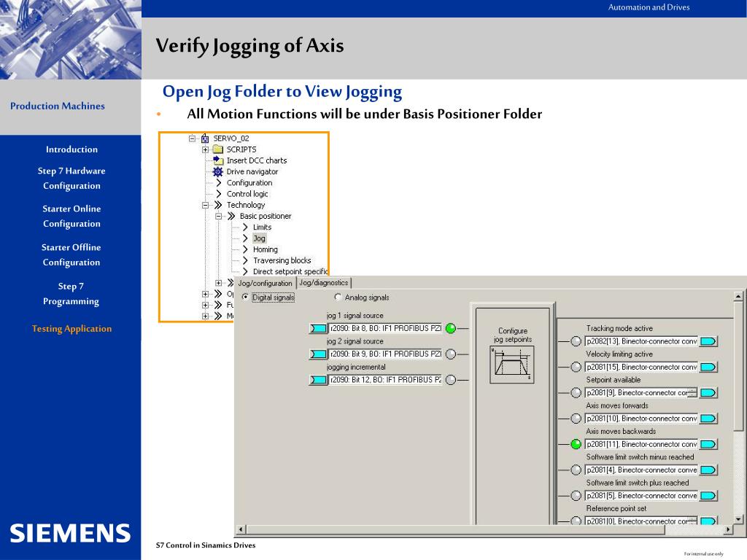Click the green LED for Axis moves backwards
747x560 pixels.
coord(576,444)
